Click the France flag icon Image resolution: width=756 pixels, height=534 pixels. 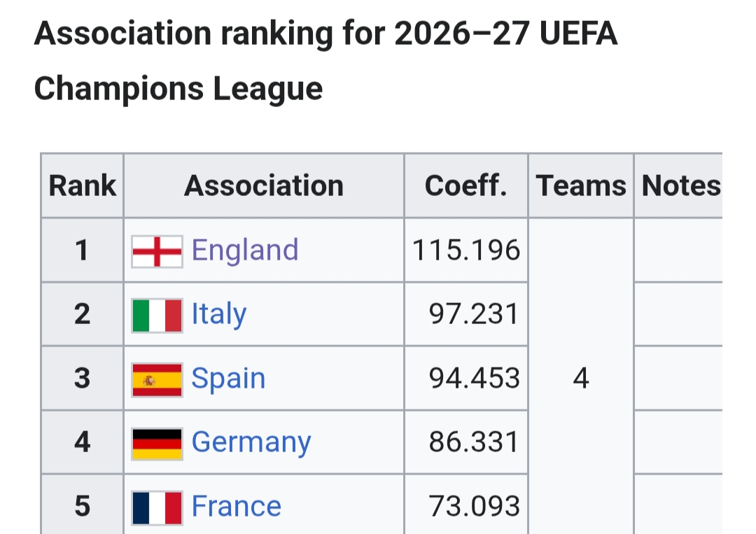click(157, 507)
